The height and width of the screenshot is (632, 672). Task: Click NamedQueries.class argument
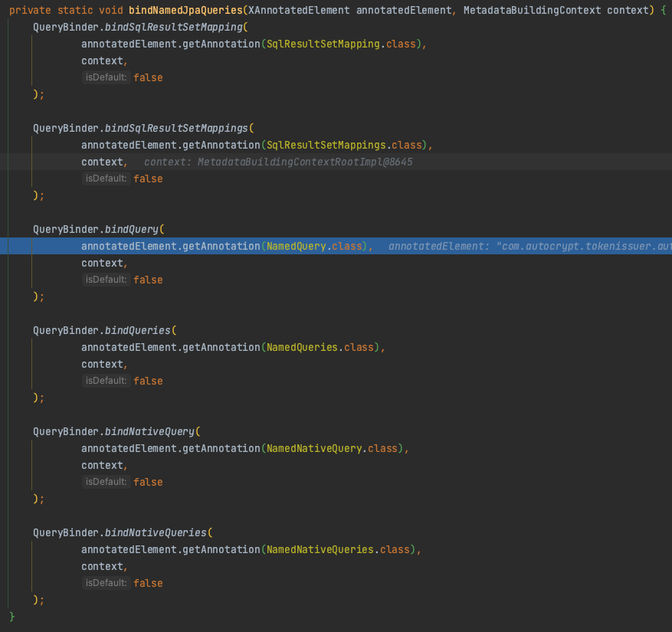click(320, 348)
